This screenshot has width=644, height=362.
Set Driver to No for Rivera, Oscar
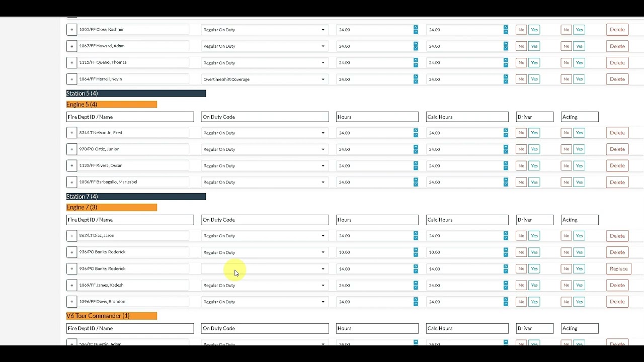pos(521,166)
